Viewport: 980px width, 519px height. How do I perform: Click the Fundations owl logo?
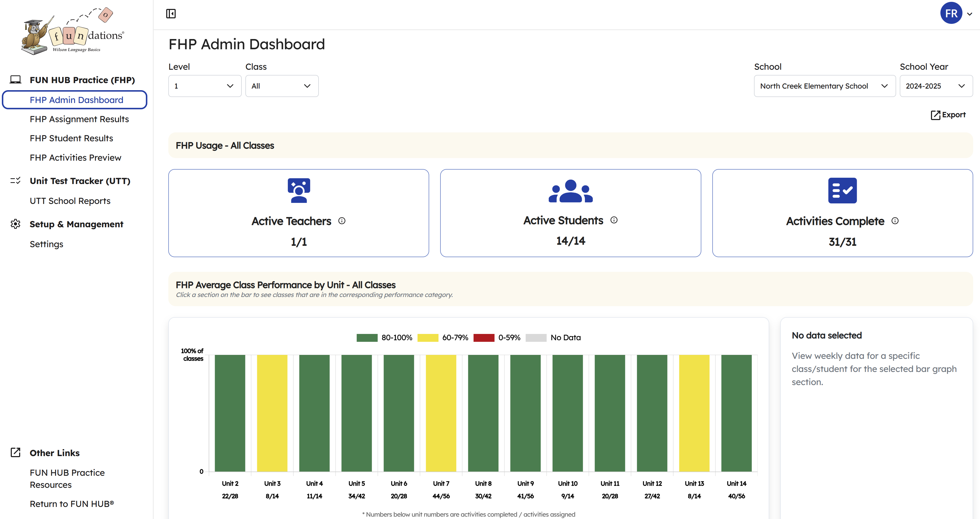(73, 31)
